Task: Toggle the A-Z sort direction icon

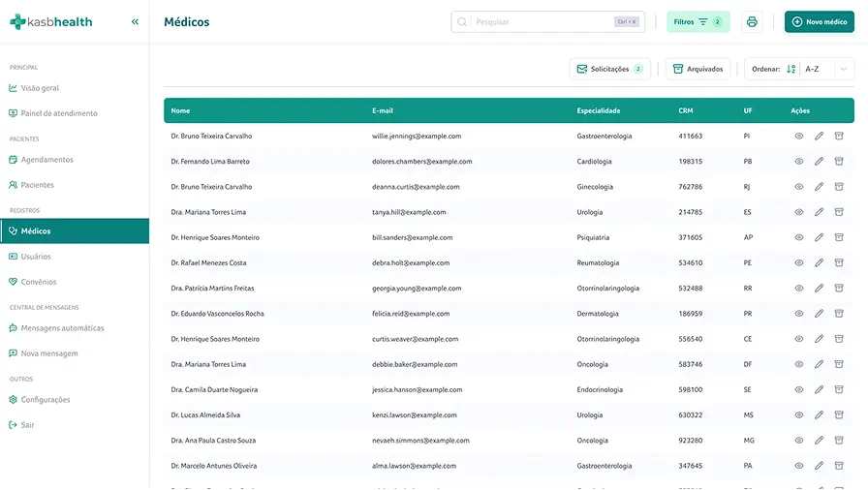Action: pos(791,69)
